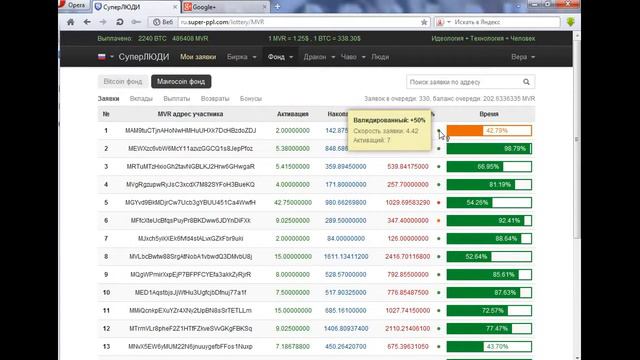640x360 pixels.
Task: Open the Вера user dropdown
Action: [x=523, y=57]
